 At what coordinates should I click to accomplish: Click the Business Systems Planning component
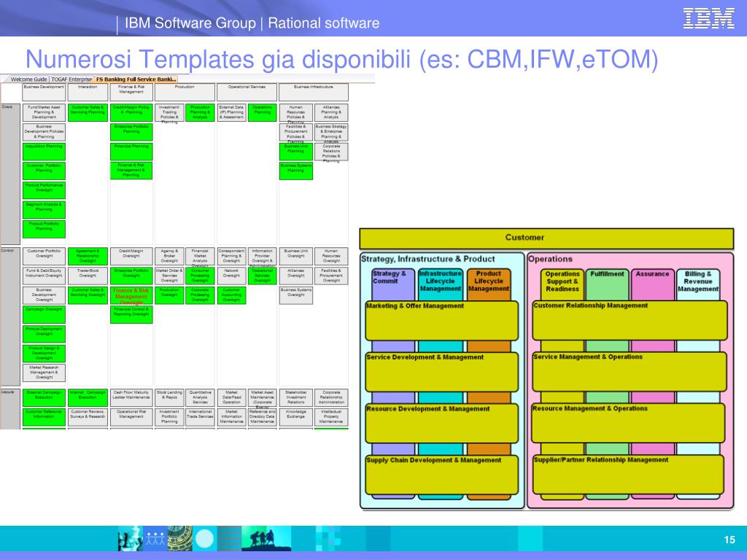pos(296,171)
